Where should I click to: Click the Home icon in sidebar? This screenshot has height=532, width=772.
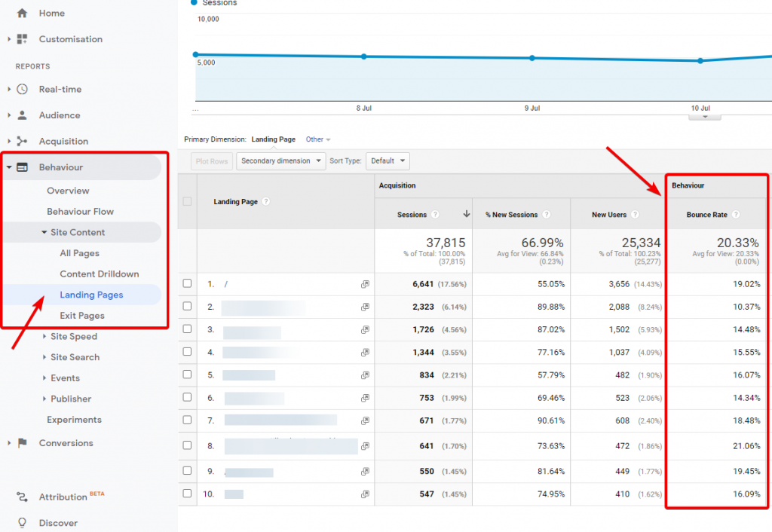(x=22, y=14)
